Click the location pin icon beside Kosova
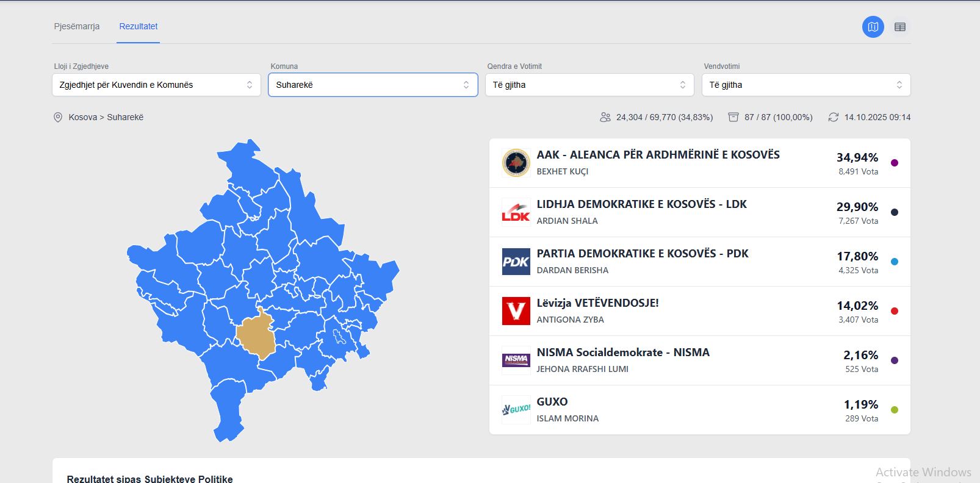Viewport: 980px width, 483px height. coord(58,117)
